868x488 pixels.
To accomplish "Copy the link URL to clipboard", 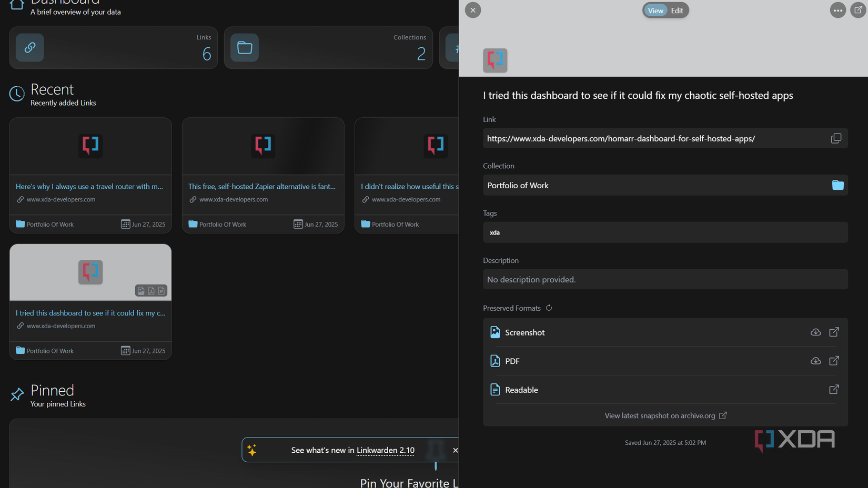I will pyautogui.click(x=836, y=138).
